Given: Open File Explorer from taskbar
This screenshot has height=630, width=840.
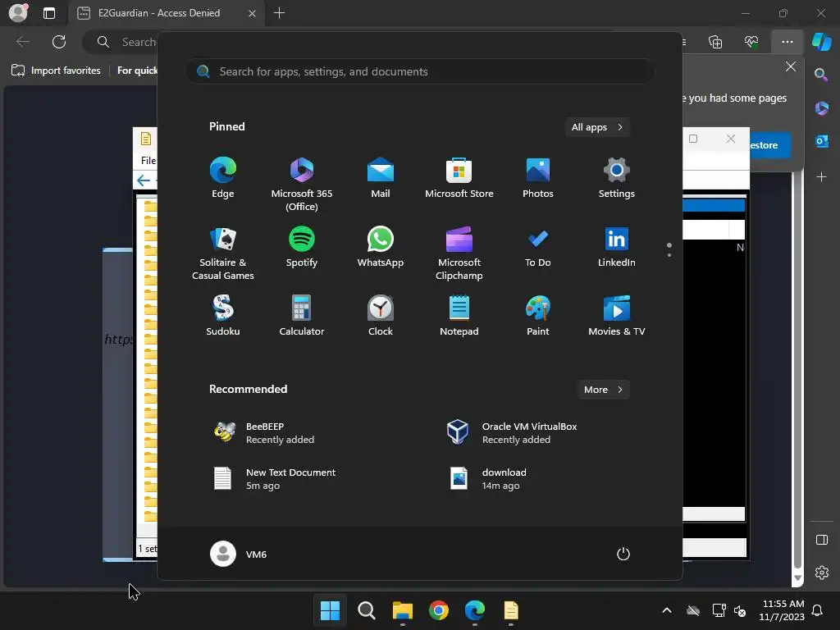Looking at the screenshot, I should click(402, 610).
